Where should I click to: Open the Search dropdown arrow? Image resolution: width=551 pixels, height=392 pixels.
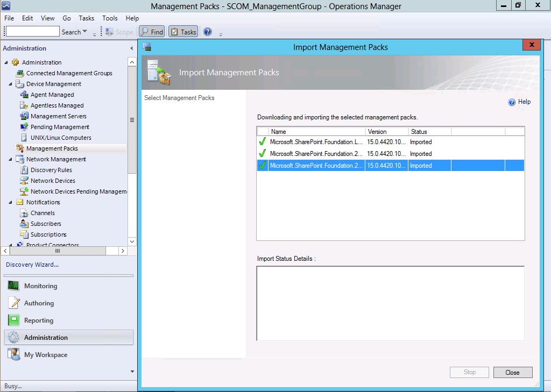tap(84, 32)
